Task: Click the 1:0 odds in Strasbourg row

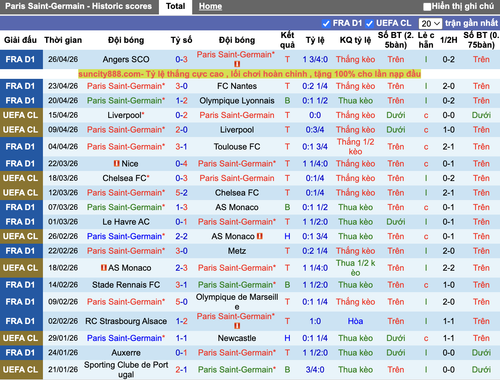Action: point(315,321)
